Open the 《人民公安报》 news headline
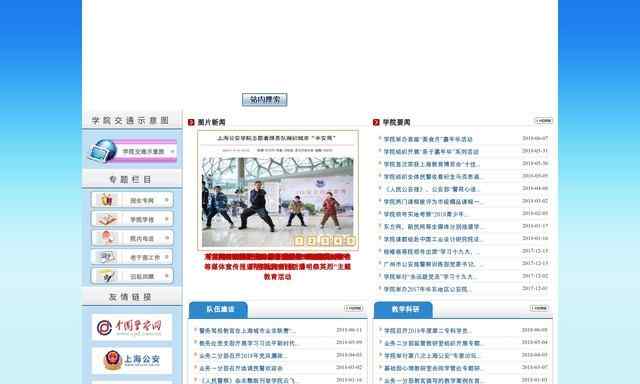Viewport: 640px width, 384px height. point(431,189)
